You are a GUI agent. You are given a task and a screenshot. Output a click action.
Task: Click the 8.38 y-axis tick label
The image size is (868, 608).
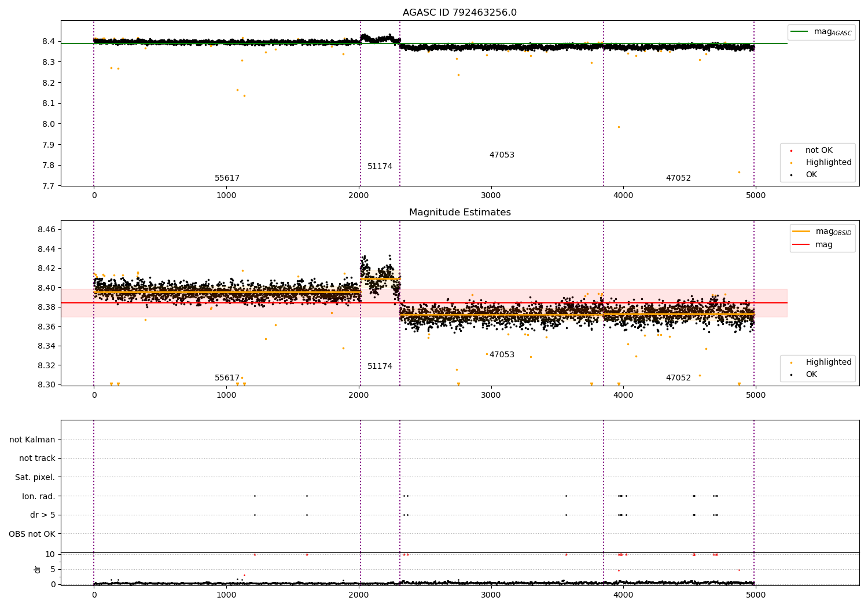(46, 307)
